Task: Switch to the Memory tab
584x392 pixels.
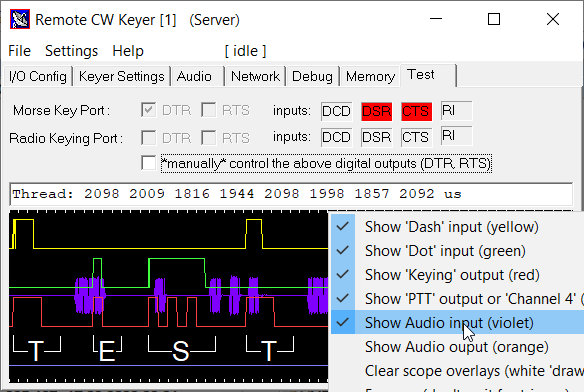Action: 370,76
